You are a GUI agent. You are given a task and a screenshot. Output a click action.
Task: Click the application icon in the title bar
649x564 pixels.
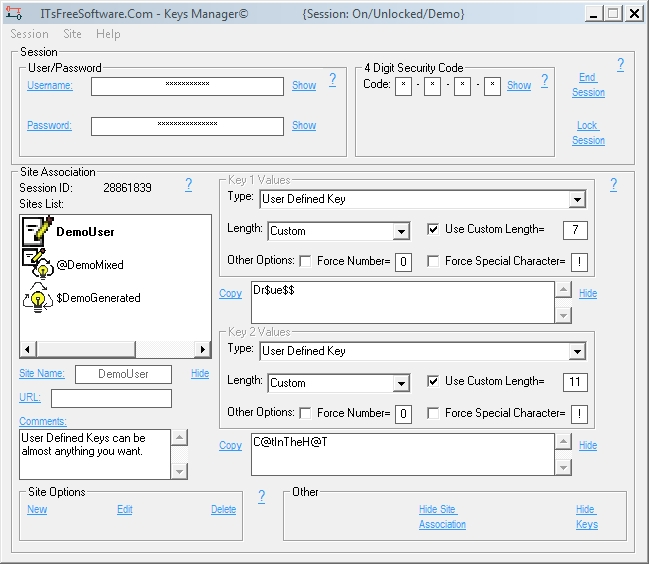pos(13,13)
